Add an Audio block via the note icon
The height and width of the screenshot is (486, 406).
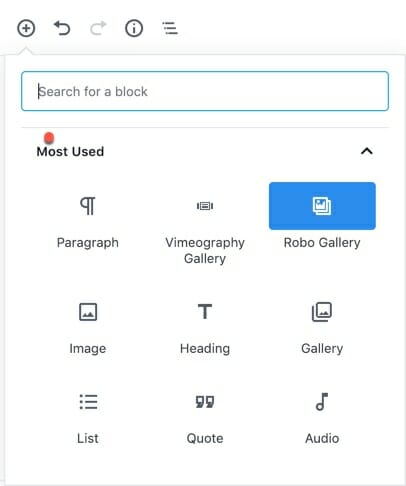(x=322, y=401)
